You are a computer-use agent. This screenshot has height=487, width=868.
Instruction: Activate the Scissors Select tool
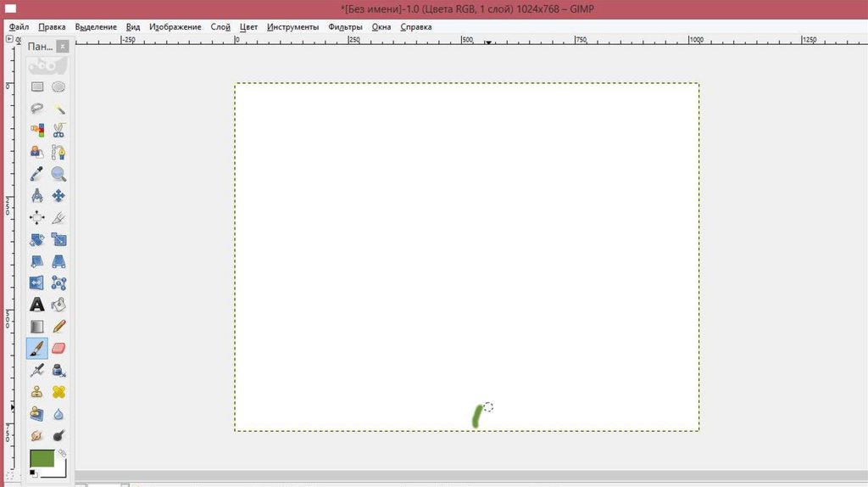pos(58,131)
